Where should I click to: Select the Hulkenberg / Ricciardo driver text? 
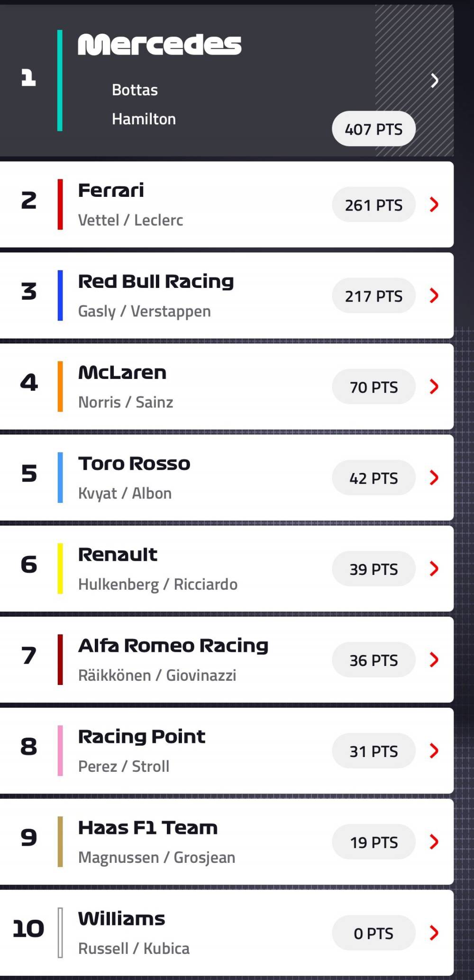point(157,584)
